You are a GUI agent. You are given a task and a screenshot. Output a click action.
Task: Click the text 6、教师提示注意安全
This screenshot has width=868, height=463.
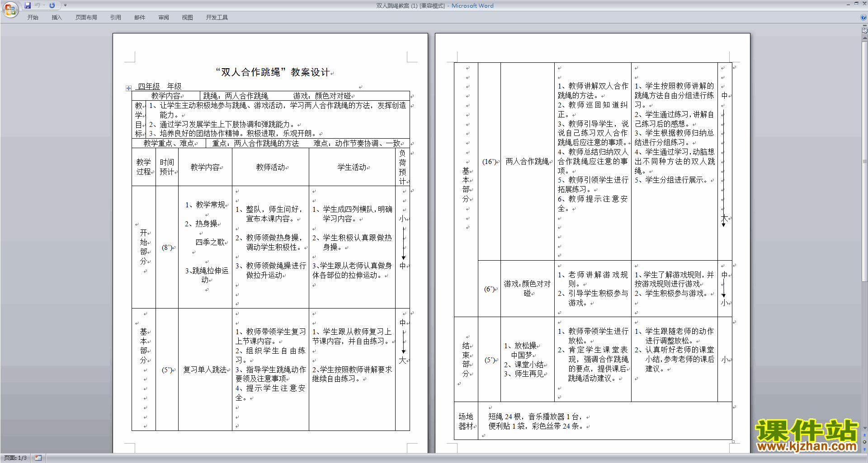[592, 203]
